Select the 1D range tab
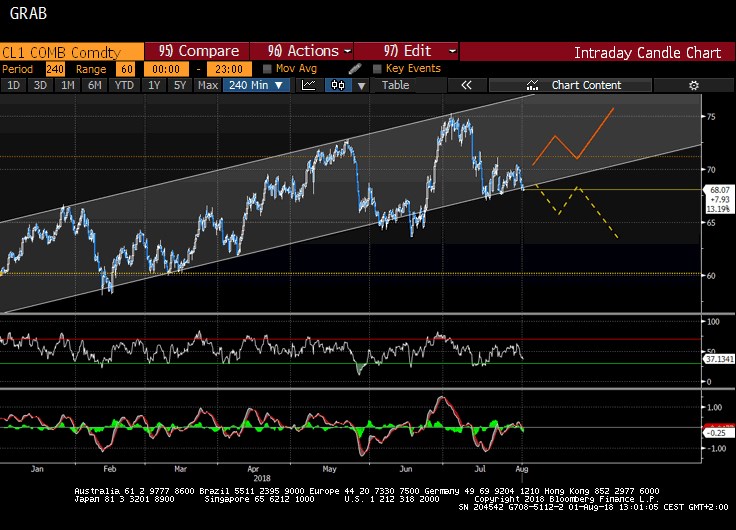The width and height of the screenshot is (736, 530). pyautogui.click(x=14, y=85)
